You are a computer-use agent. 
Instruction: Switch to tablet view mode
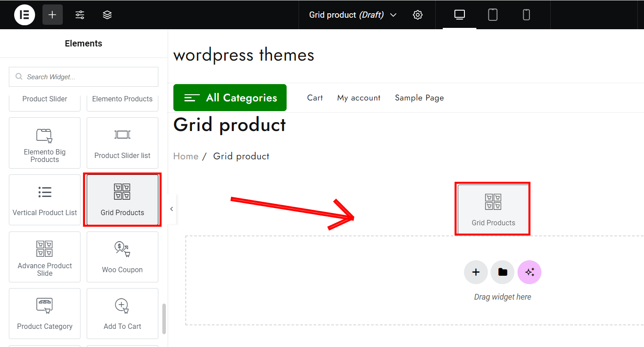click(493, 15)
